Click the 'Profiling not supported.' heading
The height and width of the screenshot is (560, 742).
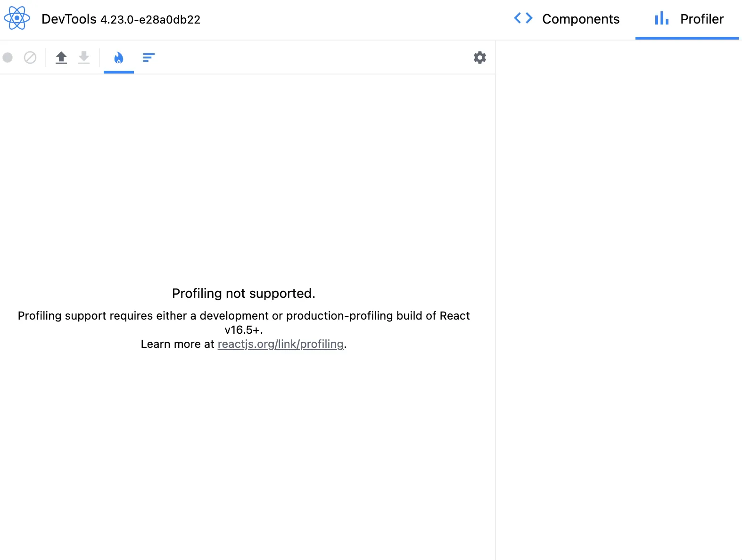(244, 293)
